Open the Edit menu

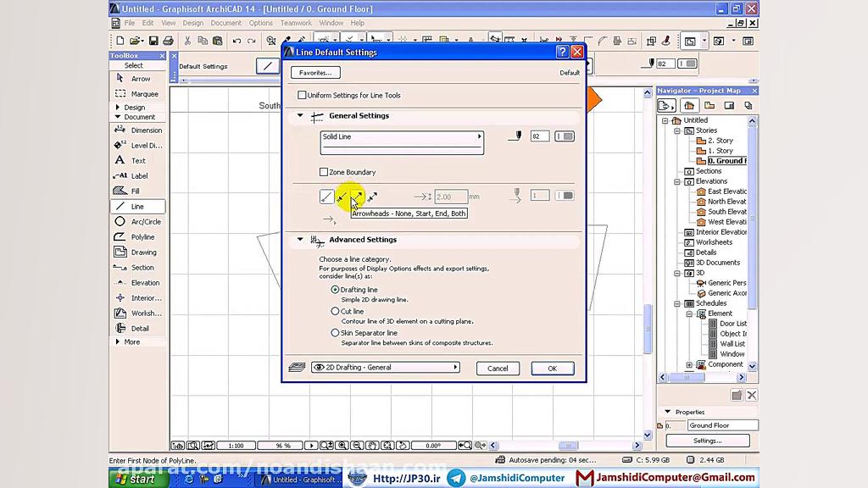(147, 23)
